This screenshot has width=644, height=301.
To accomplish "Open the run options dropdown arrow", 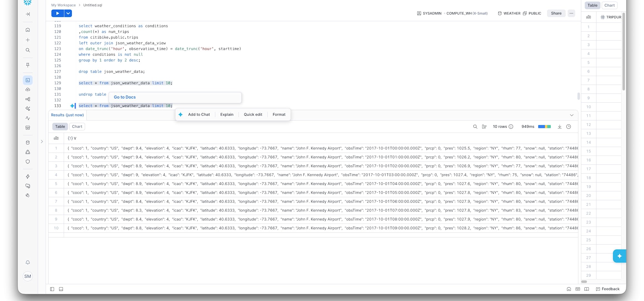I will coord(68,13).
